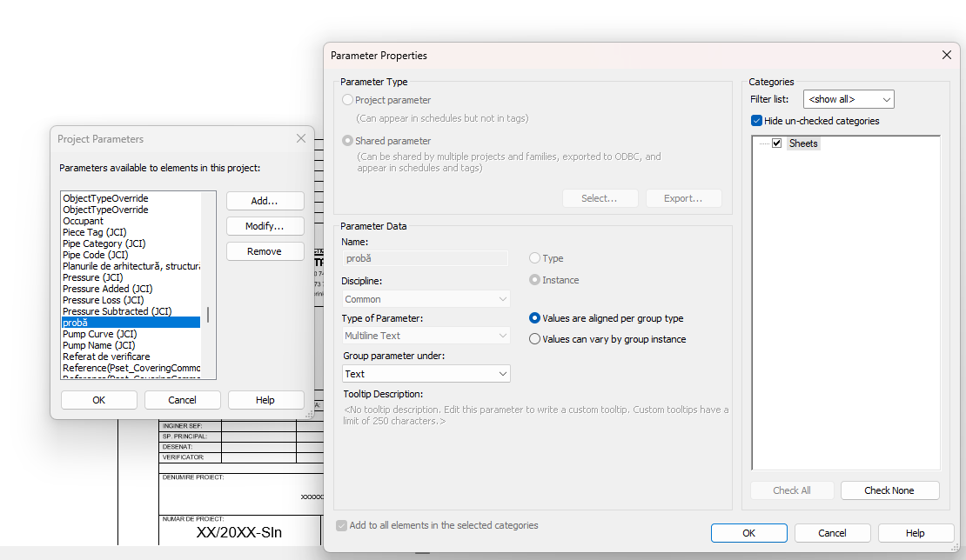Toggle Hide un-checked categories checkbox
Screen dimensions: 966x560
pyautogui.click(x=756, y=121)
